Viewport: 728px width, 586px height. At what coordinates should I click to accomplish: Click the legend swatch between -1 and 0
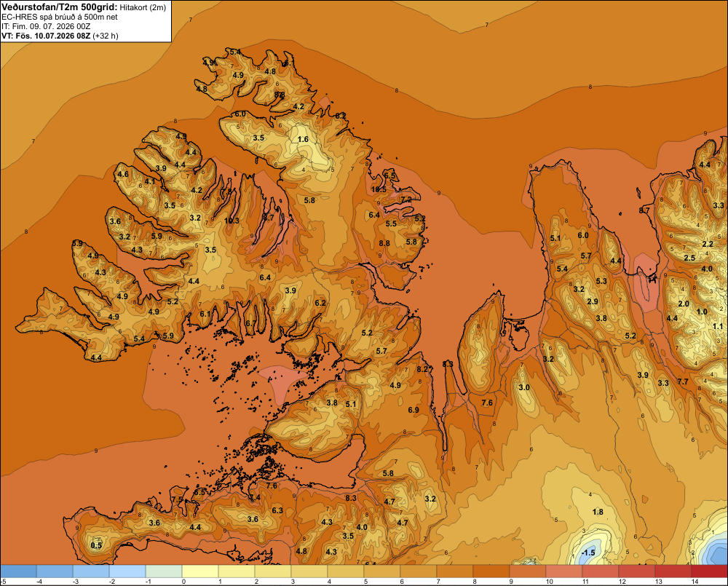pos(163,571)
